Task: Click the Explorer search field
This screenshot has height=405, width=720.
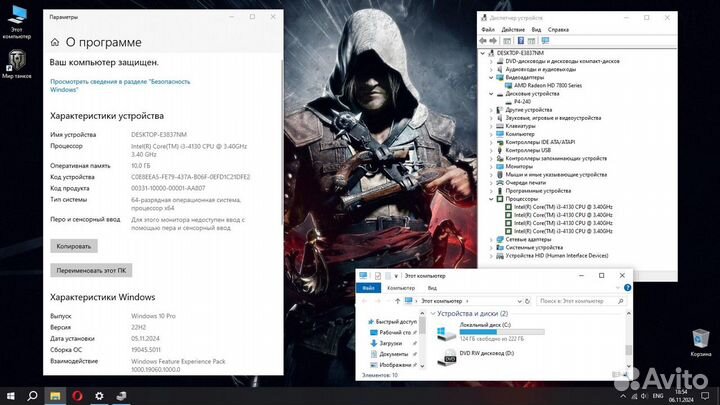Action: pos(582,300)
